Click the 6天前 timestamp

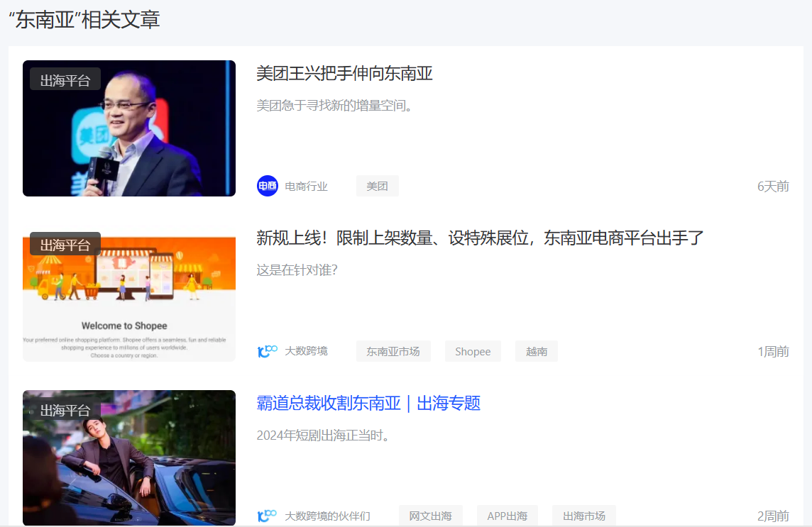[773, 186]
